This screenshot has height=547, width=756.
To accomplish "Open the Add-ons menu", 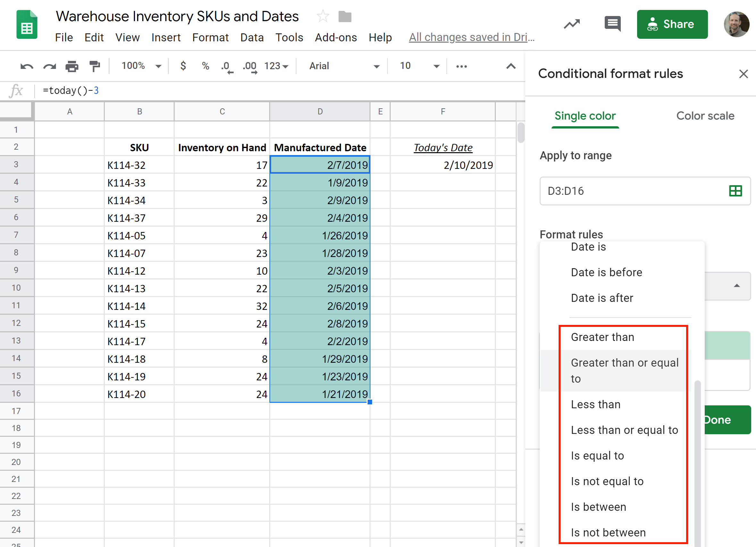I will point(336,37).
